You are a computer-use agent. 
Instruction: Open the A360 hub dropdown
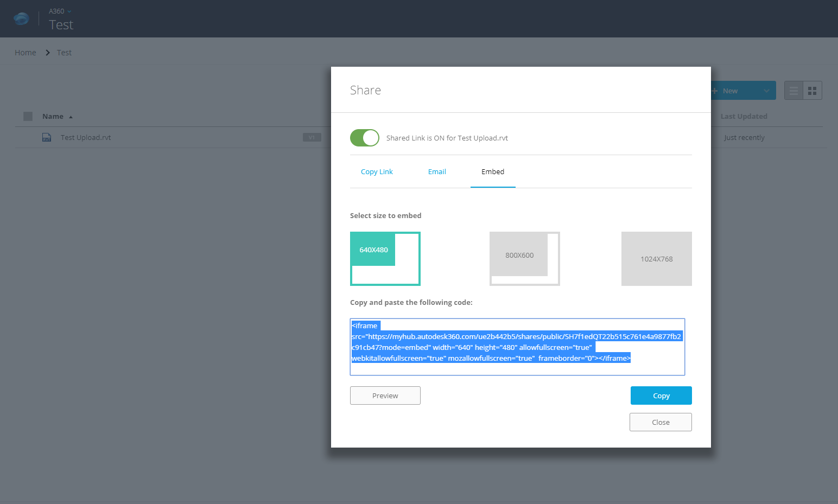60,10
